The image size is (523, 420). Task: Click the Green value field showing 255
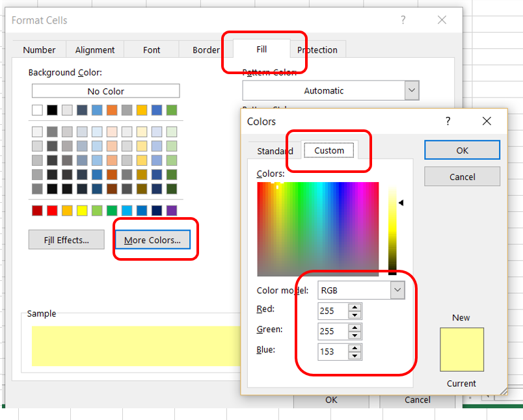click(333, 332)
